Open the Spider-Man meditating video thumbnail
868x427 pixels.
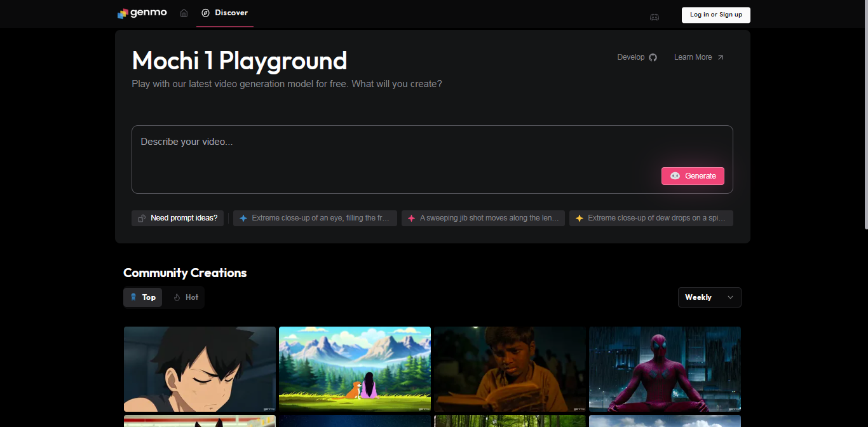(x=665, y=369)
